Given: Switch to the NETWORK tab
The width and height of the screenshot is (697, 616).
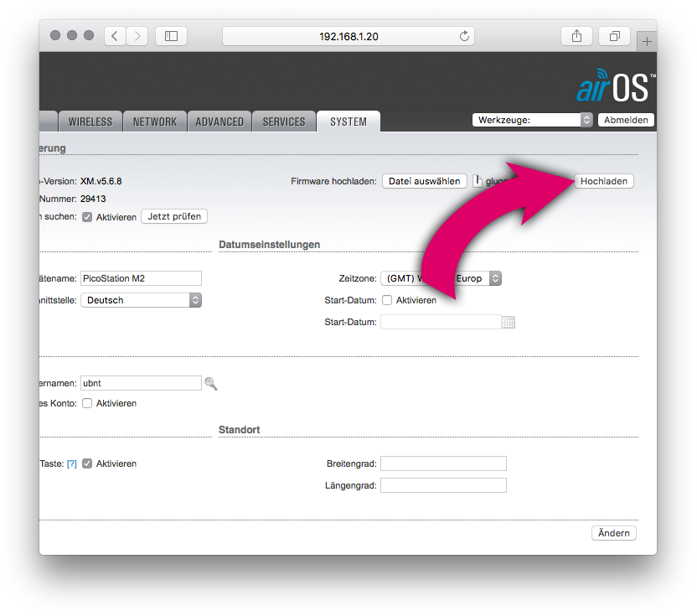Looking at the screenshot, I should (155, 122).
